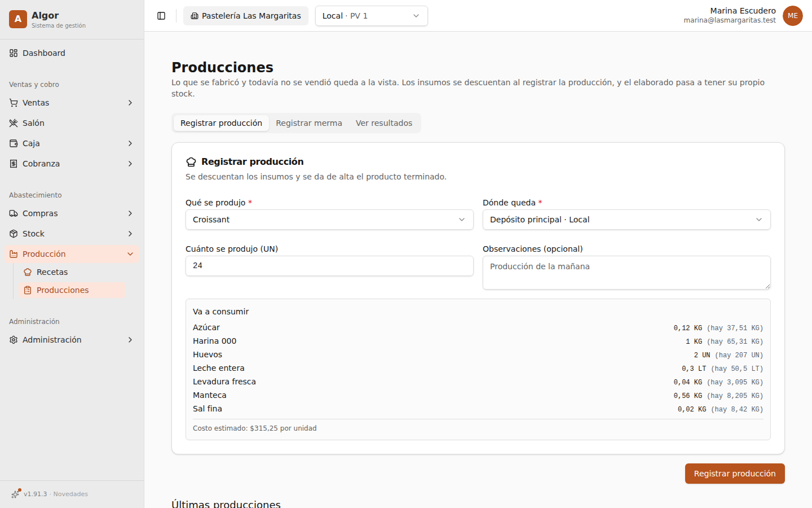Expand the Ventas submenu chevron
812x508 pixels.
coord(130,103)
